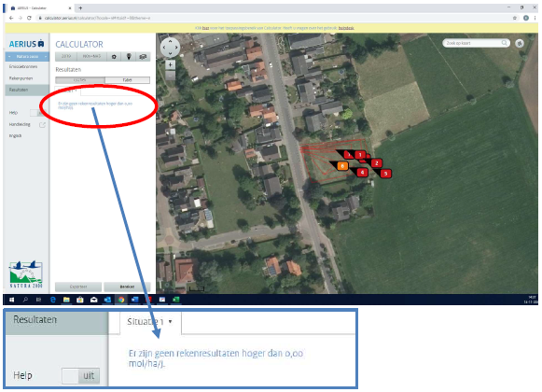Go back in the browser
Image resolution: width=542 pixels, height=392 pixels.
tap(11, 18)
